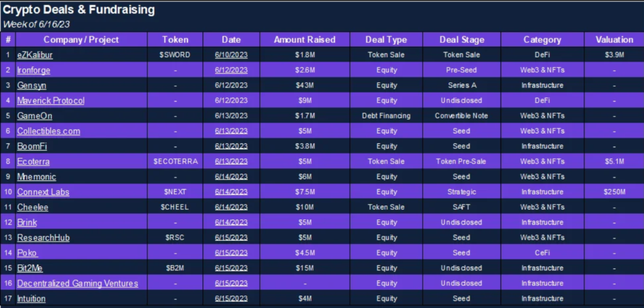The width and height of the screenshot is (644, 308).
Task: Click the Token Pre-Sale deal stage cell
Action: click(462, 162)
